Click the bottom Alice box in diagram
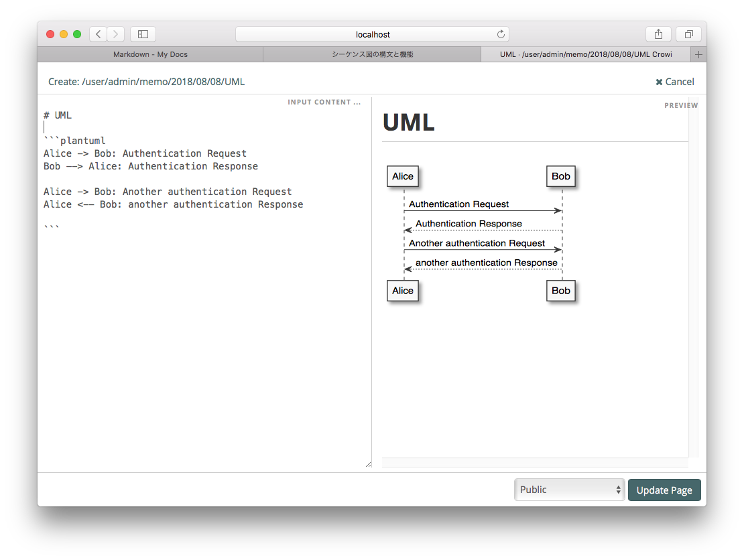This screenshot has height=560, width=744. click(402, 291)
